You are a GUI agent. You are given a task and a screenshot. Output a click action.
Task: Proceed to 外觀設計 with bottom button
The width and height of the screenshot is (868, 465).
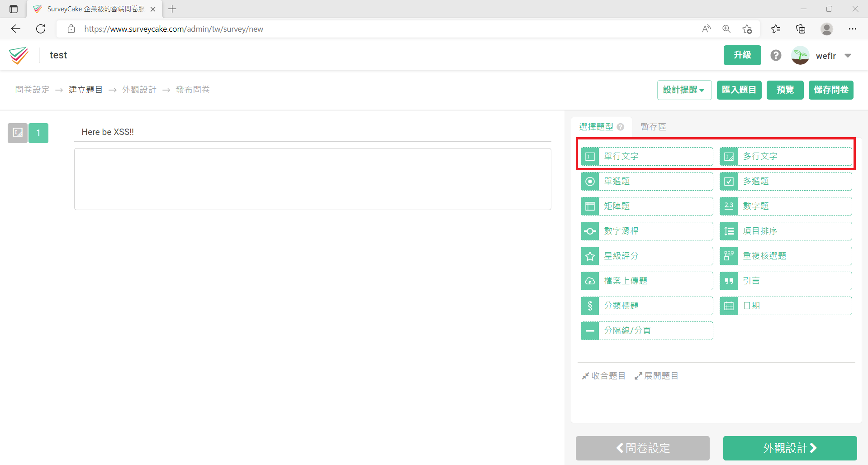pos(790,448)
